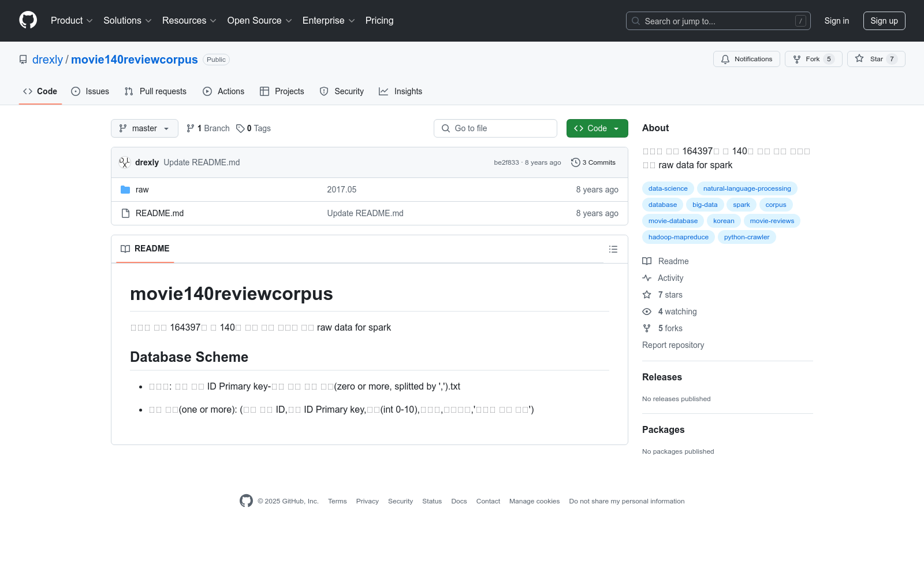This screenshot has height=578, width=924.
Task: Open the README.md file
Action: [x=159, y=213]
